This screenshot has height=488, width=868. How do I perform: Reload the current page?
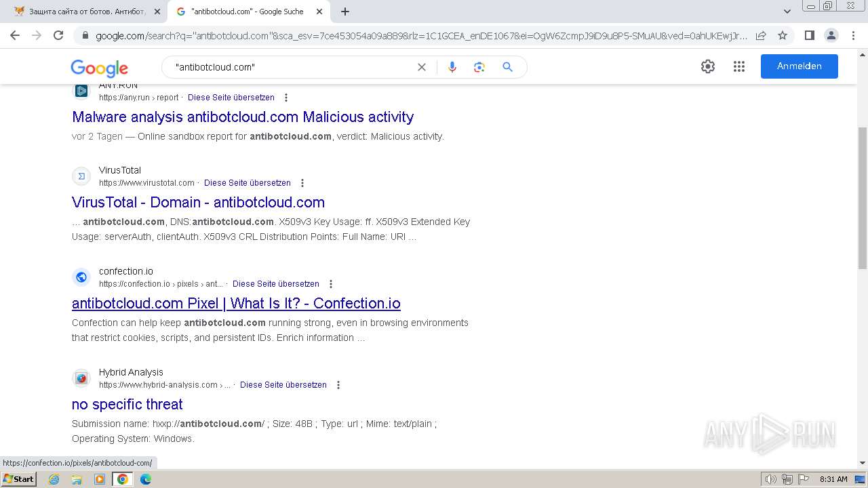[58, 35]
